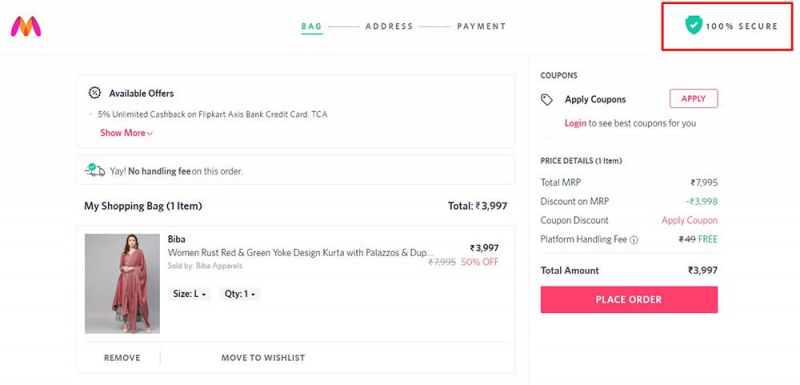The image size is (800, 385).
Task: Click MOVE TO WISHLIST
Action: 263,358
